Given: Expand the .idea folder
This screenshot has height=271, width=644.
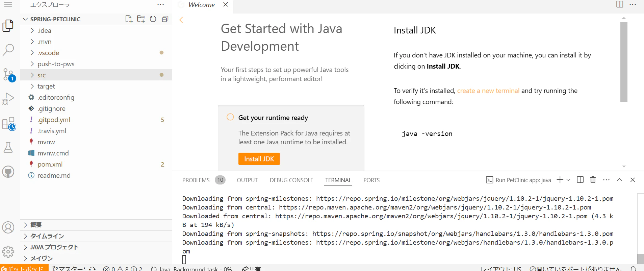Looking at the screenshot, I should click(x=96, y=30).
